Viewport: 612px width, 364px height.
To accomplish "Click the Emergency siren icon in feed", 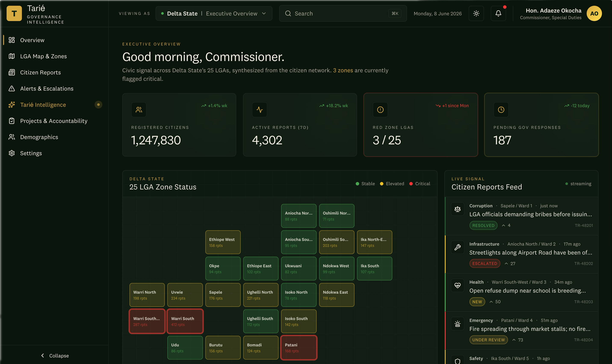I will 458,324.
